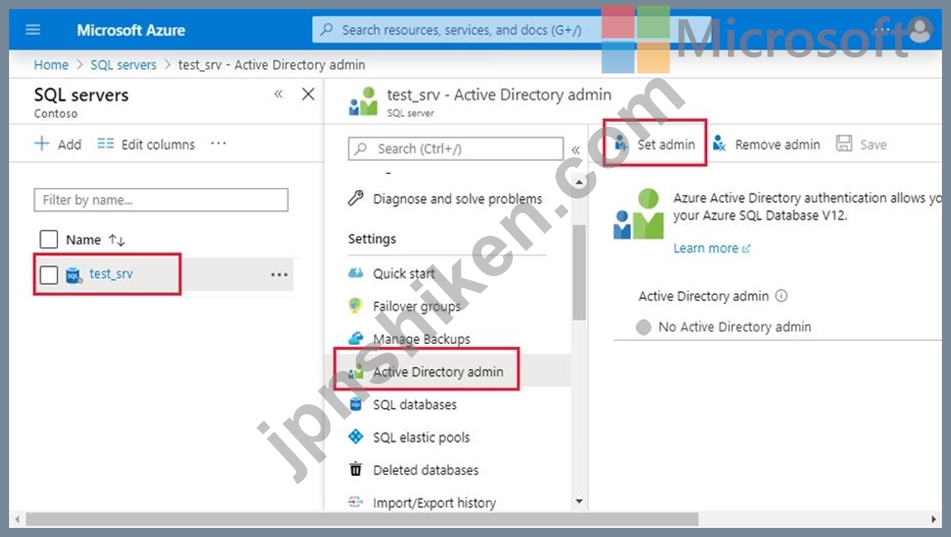Open more toolbar options next to Edit columns

click(x=218, y=144)
